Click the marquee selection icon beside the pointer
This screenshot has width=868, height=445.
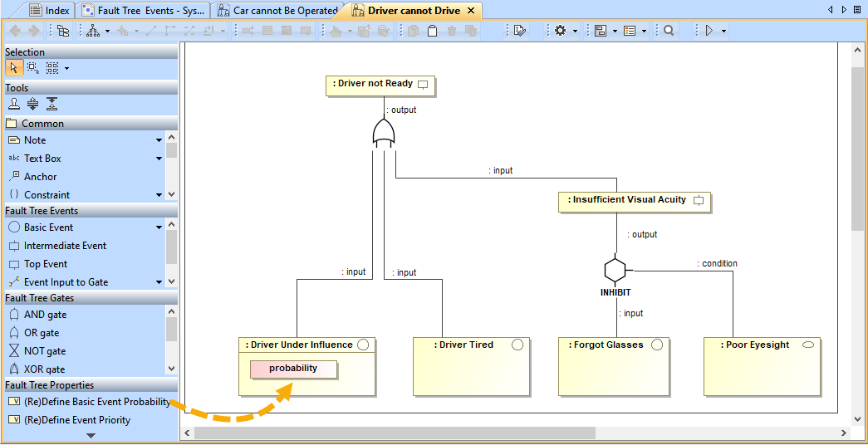click(33, 68)
